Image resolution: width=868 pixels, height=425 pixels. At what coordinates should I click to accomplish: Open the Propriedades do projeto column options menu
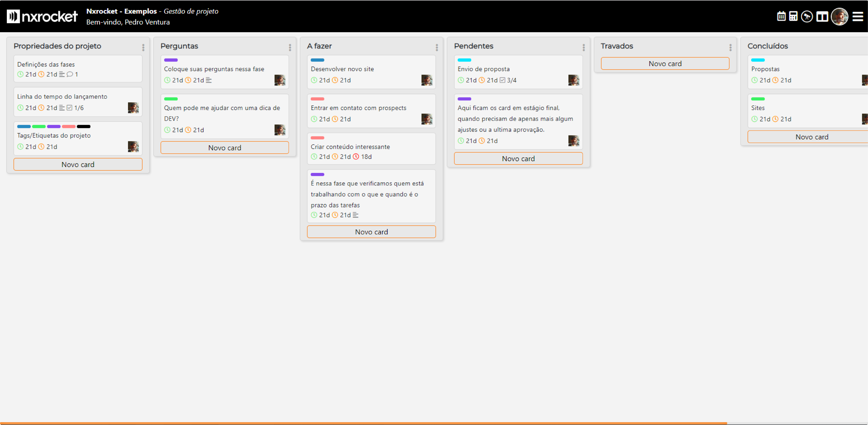tap(143, 47)
